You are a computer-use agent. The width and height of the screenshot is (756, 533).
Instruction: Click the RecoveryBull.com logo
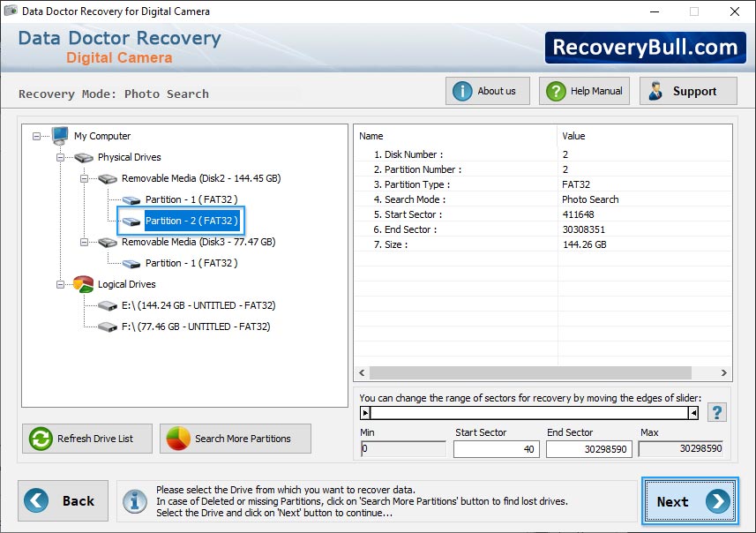(x=645, y=48)
